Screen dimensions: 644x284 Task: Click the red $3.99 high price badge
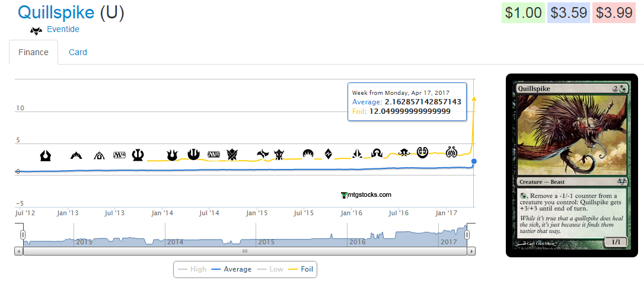[614, 13]
